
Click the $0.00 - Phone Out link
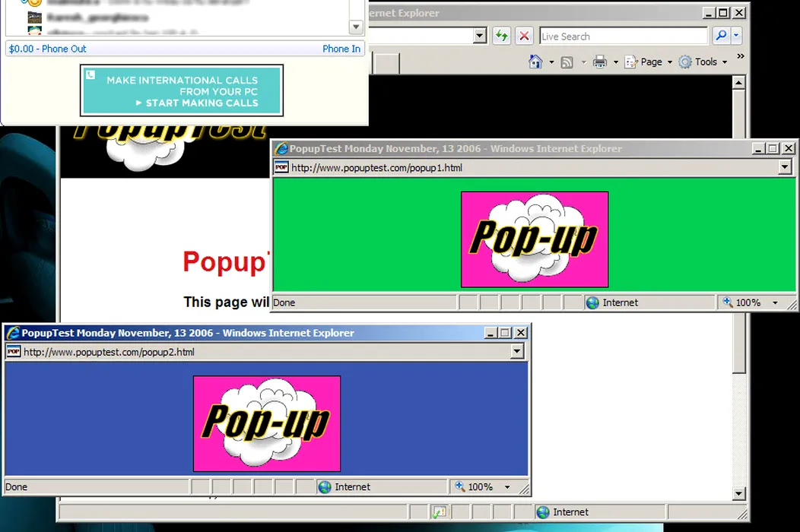(47, 49)
